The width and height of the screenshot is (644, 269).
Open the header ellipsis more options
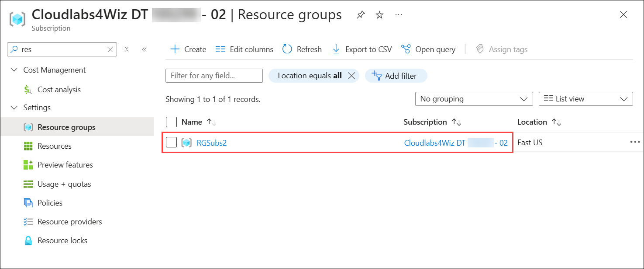[x=398, y=15]
